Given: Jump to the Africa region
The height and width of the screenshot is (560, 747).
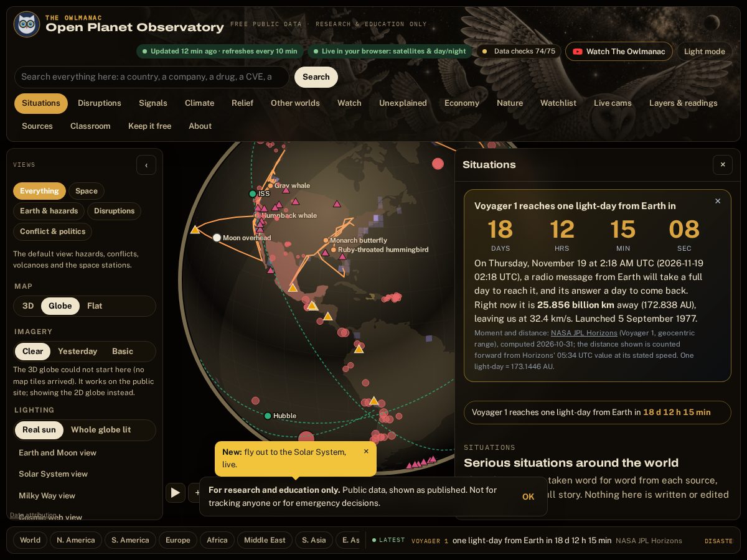Looking at the screenshot, I should (x=217, y=540).
